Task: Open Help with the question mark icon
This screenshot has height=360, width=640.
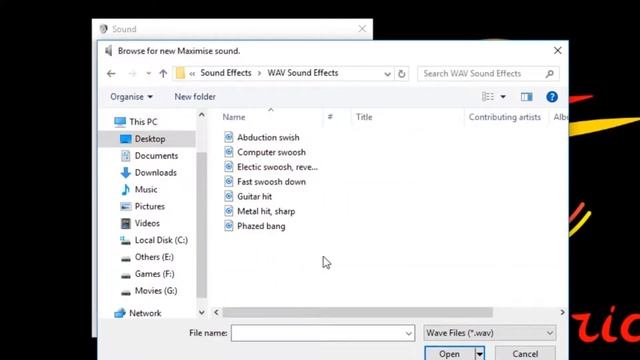Action: 552,97
